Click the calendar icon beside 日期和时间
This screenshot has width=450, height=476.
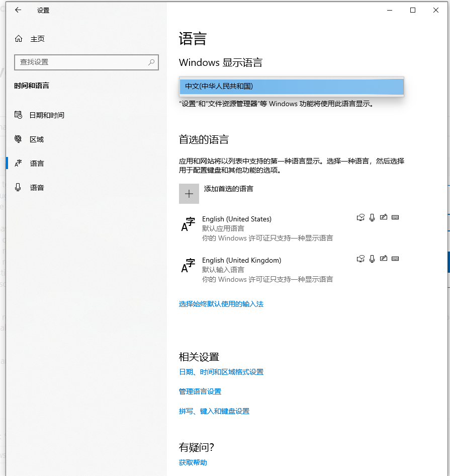(18, 115)
